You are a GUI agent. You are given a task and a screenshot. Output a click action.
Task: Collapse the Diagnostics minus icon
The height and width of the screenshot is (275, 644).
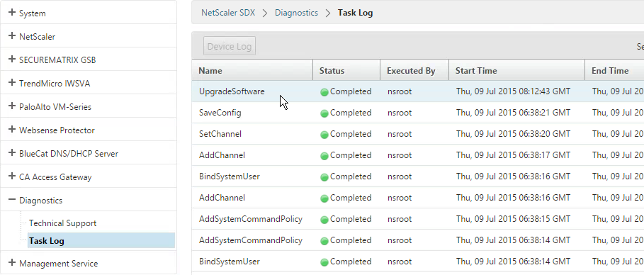tap(12, 200)
